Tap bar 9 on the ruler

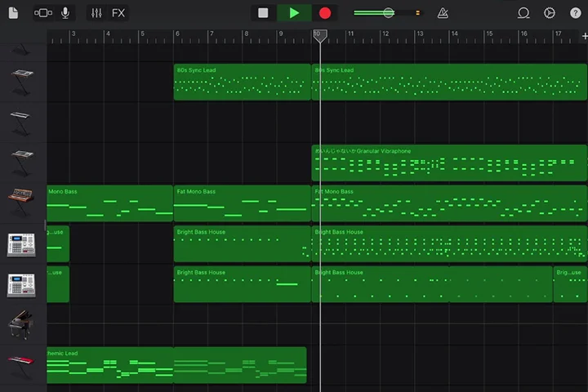(281, 33)
